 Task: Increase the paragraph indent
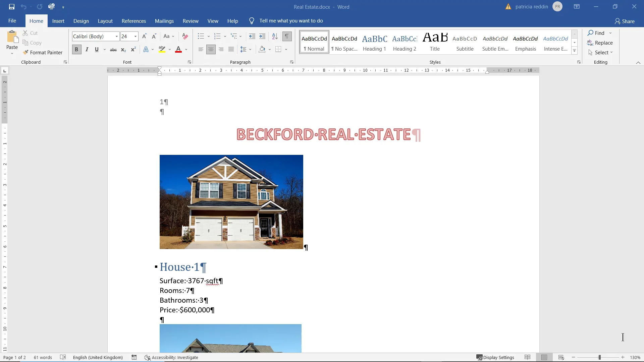pos(262,36)
